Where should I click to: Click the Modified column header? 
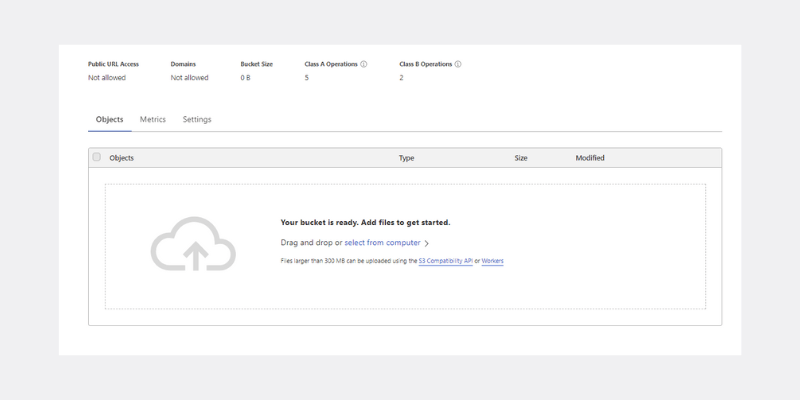590,158
